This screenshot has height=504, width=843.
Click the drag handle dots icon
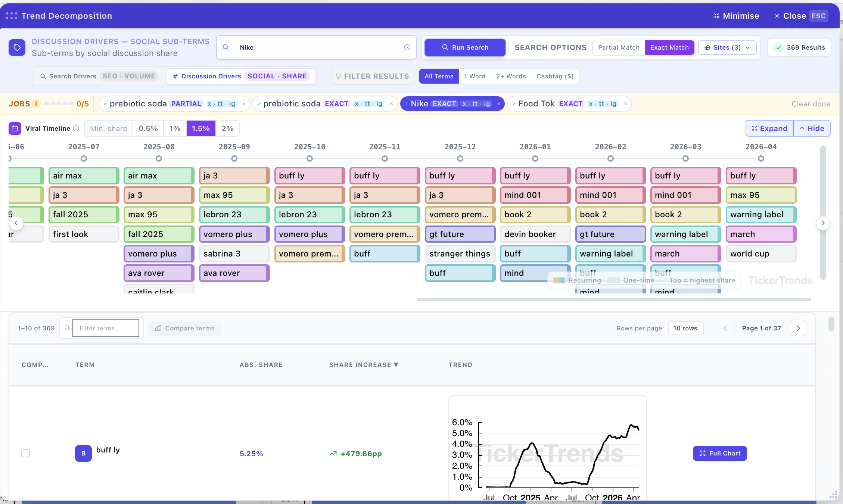coord(12,16)
